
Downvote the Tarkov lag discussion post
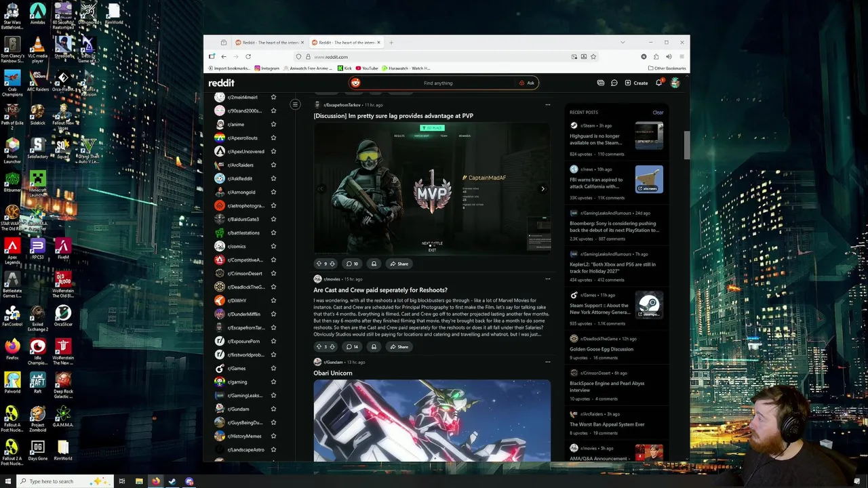[332, 264]
